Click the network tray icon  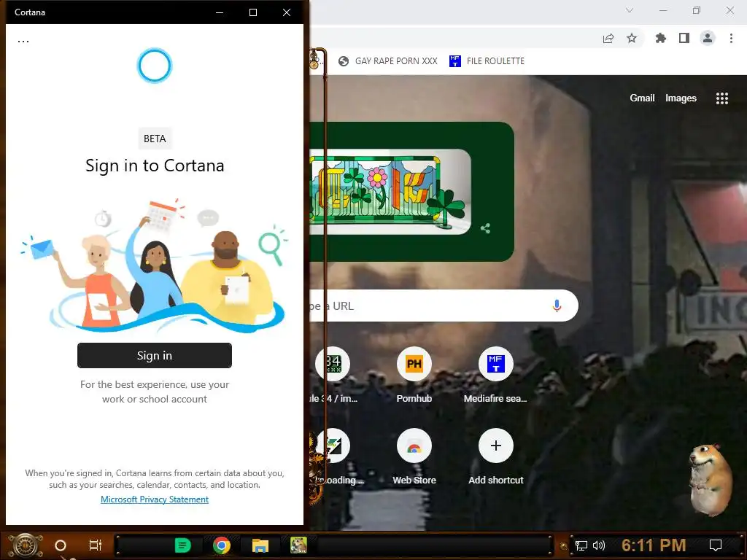pos(581,545)
